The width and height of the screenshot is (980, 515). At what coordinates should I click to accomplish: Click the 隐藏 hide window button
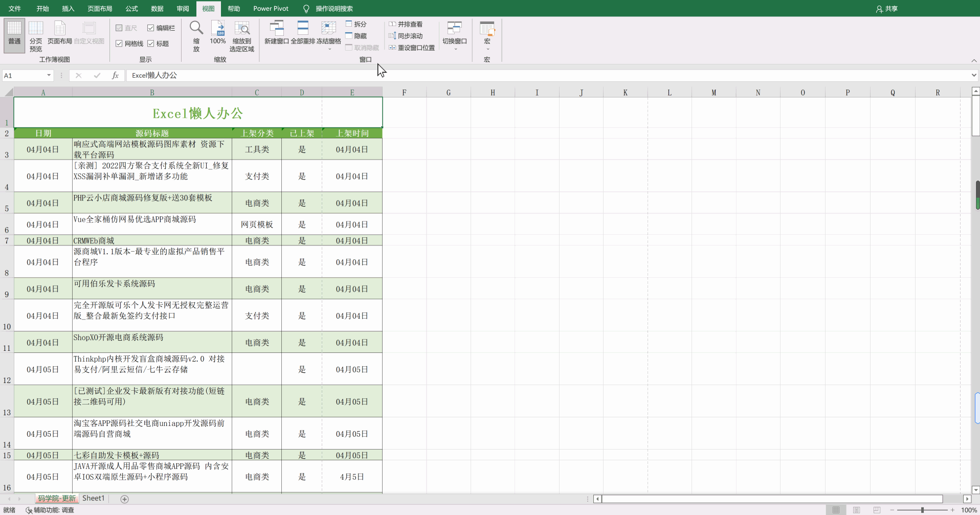[x=356, y=36]
